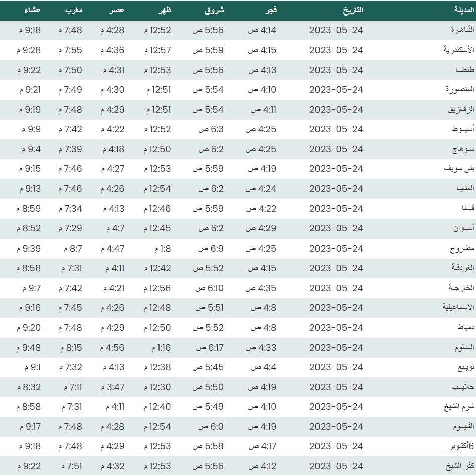Image resolution: width=476 pixels, height=475 pixels.
Task: Click the sunrise time in the الخارجة row
Action: pos(210,288)
